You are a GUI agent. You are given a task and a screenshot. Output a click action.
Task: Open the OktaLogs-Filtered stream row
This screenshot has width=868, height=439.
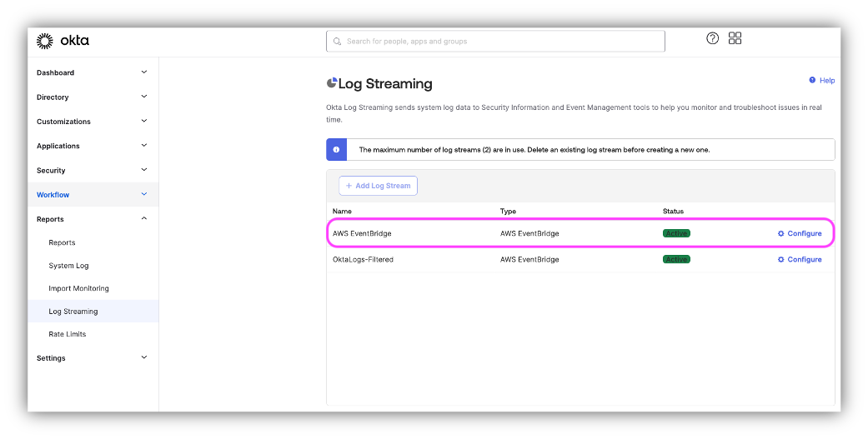click(363, 260)
